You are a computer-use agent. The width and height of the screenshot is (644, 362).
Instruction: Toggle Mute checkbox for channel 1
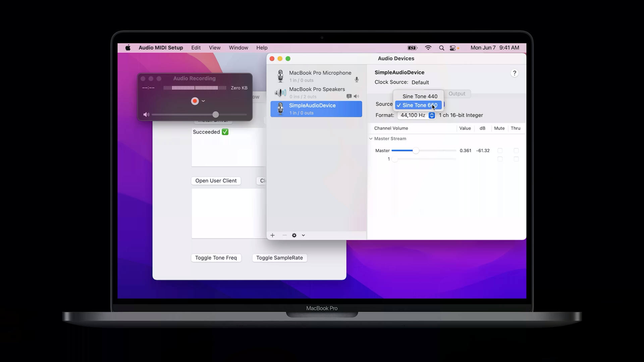pyautogui.click(x=500, y=159)
